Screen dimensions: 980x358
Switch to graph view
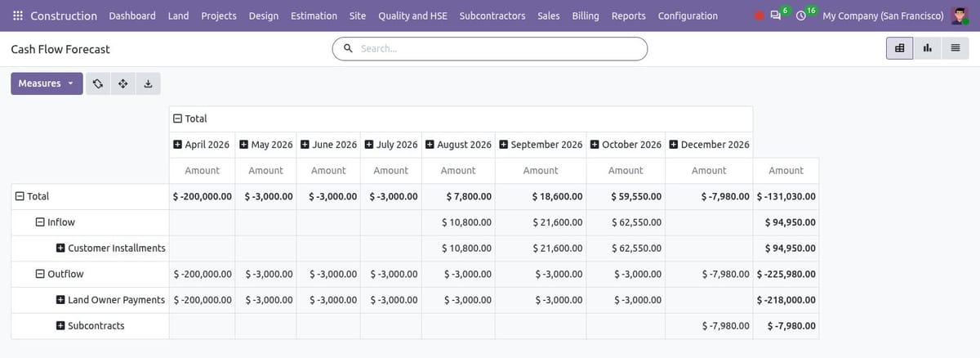click(x=928, y=48)
